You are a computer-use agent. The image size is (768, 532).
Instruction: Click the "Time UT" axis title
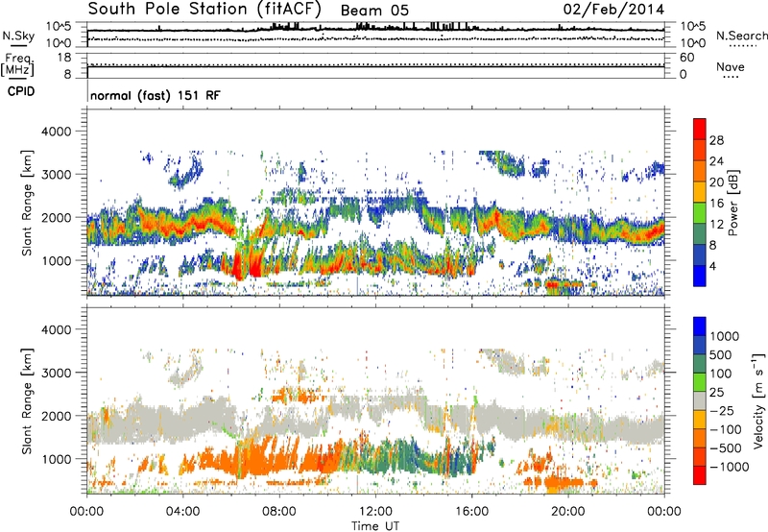(375, 526)
